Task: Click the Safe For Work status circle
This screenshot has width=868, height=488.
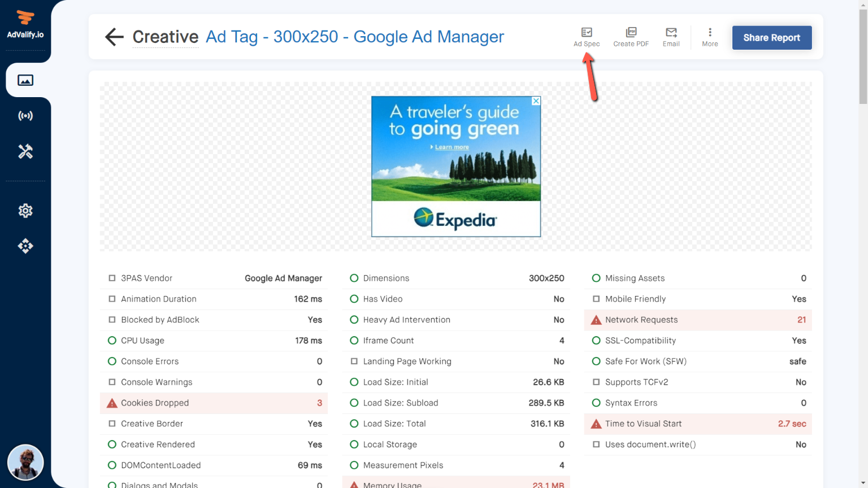Action: pos(596,361)
